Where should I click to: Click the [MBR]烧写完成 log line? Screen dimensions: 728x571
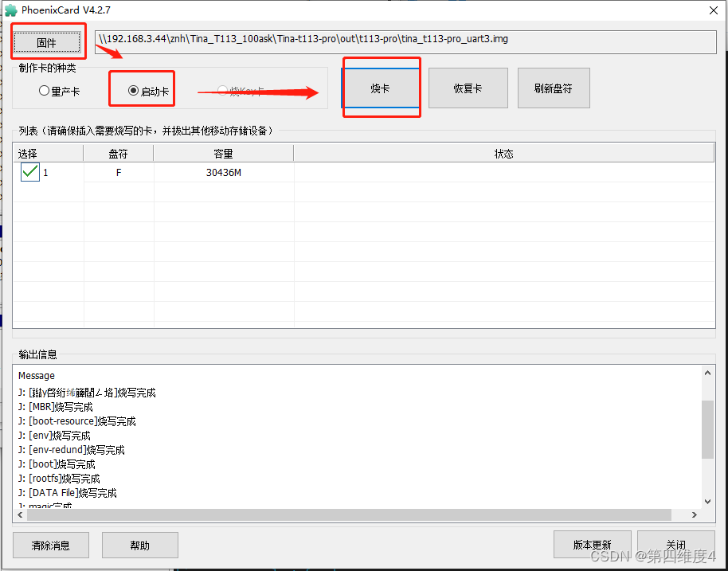pyautogui.click(x=56, y=407)
